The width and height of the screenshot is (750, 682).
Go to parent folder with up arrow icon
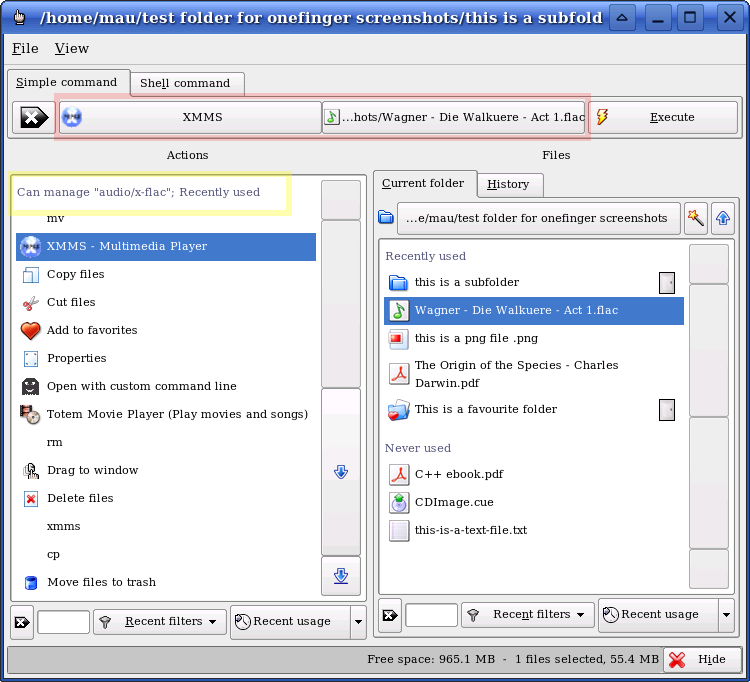[x=723, y=218]
